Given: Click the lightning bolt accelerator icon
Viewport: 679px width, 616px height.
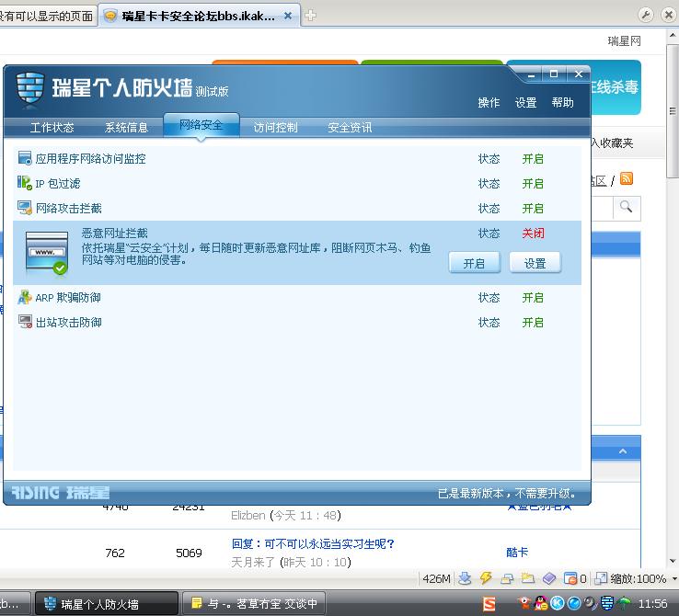Looking at the screenshot, I should coord(487,578).
